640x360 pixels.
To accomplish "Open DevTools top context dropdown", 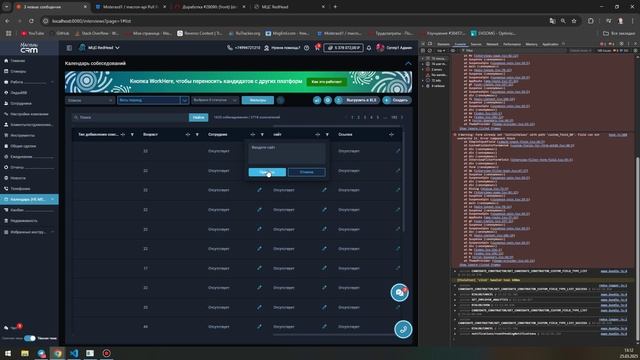I will point(441,51).
